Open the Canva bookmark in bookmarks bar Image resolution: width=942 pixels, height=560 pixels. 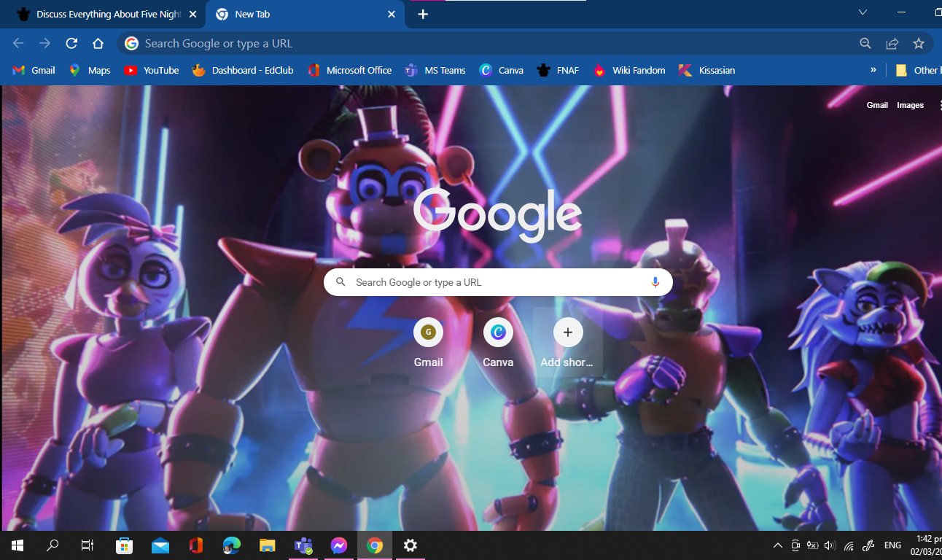point(502,71)
